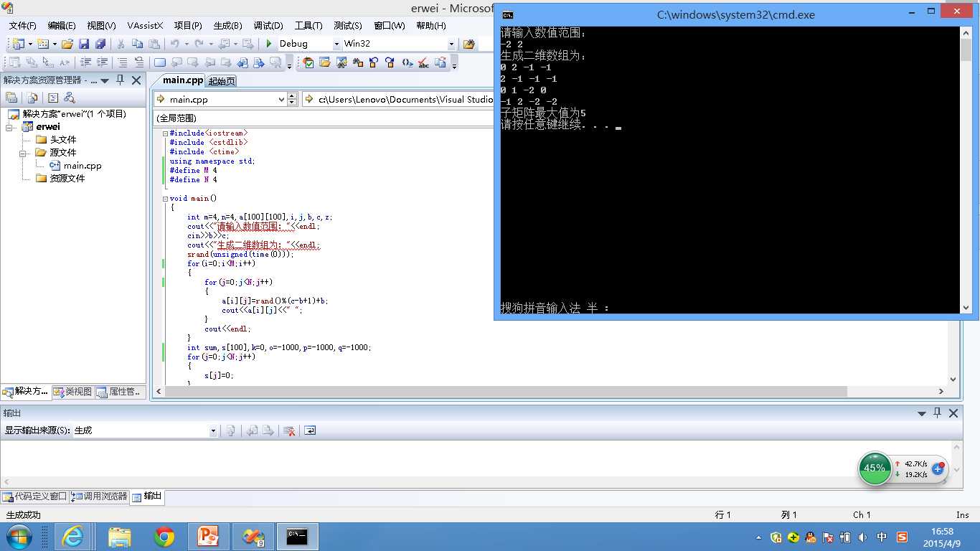
Task: Open the 调试(D) debug menu
Action: [268, 25]
